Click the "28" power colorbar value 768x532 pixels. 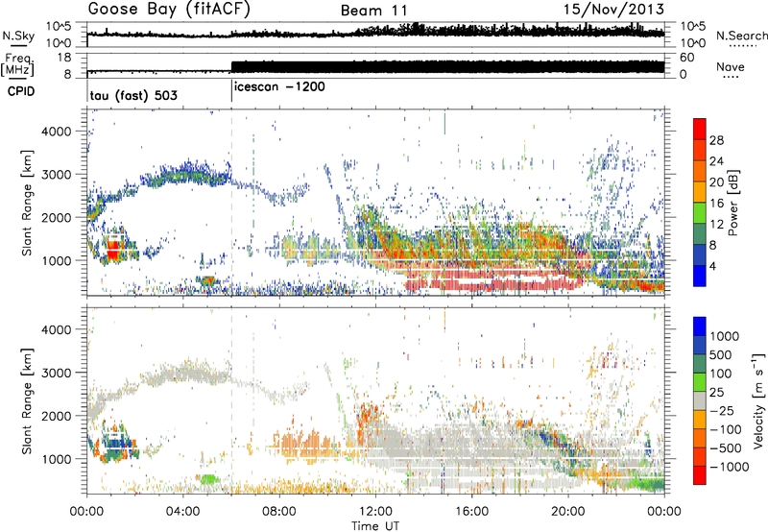pos(716,140)
